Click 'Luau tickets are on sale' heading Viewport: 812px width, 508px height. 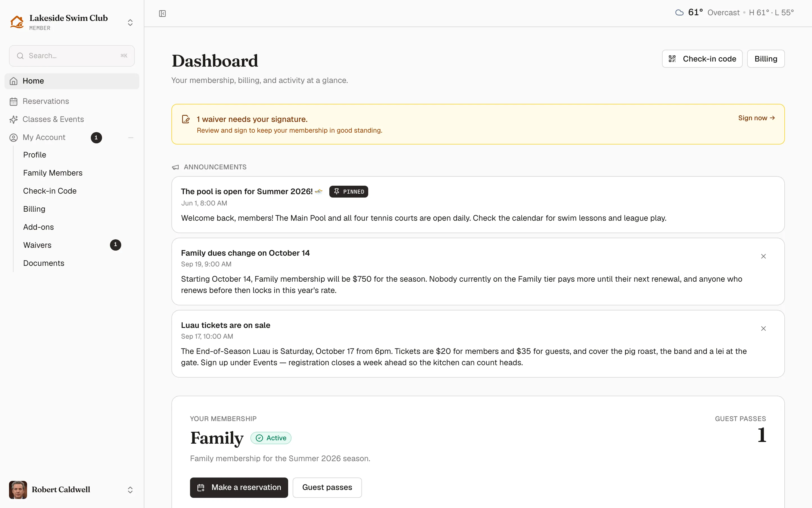[x=226, y=325]
